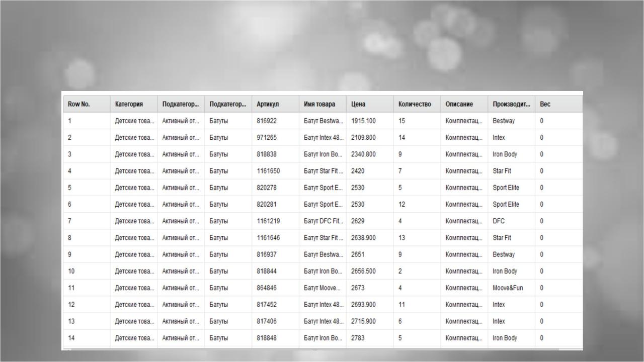Click article number 820278
This screenshot has width=644, height=362.
coord(267,188)
